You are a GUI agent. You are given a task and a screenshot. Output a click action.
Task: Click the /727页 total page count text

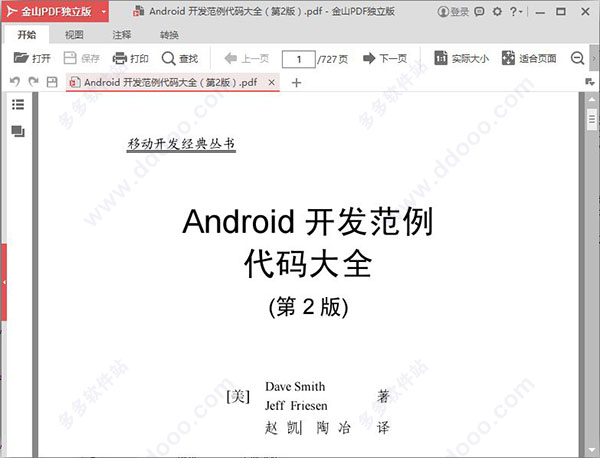tap(333, 59)
